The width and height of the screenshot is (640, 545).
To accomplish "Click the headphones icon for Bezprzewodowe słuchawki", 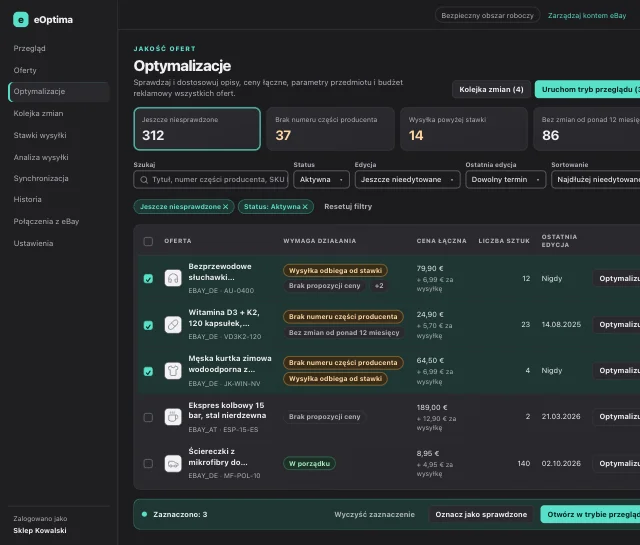I will click(x=173, y=278).
